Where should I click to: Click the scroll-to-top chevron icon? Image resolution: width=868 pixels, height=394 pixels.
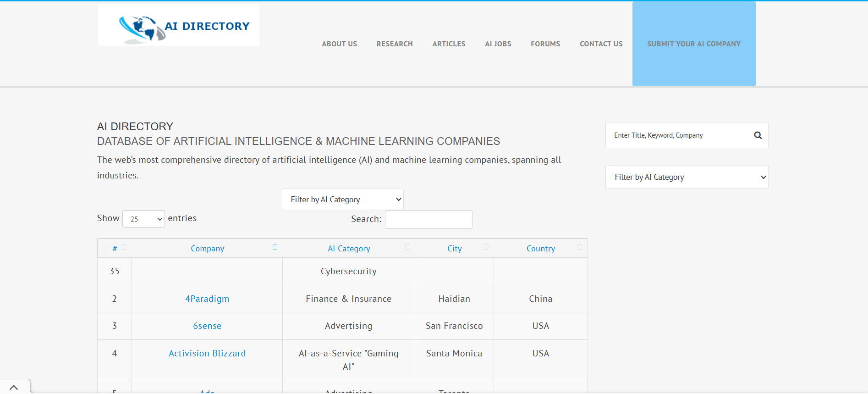click(14, 388)
